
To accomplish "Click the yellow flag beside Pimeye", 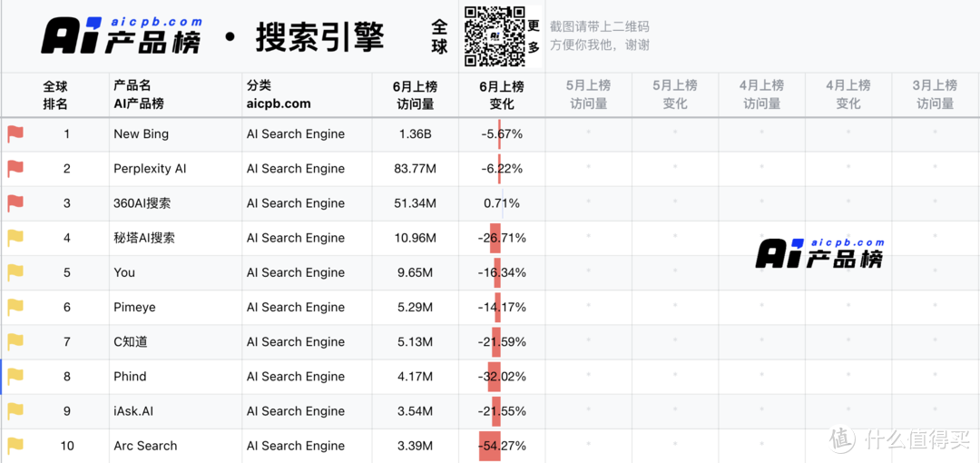I will [15, 307].
